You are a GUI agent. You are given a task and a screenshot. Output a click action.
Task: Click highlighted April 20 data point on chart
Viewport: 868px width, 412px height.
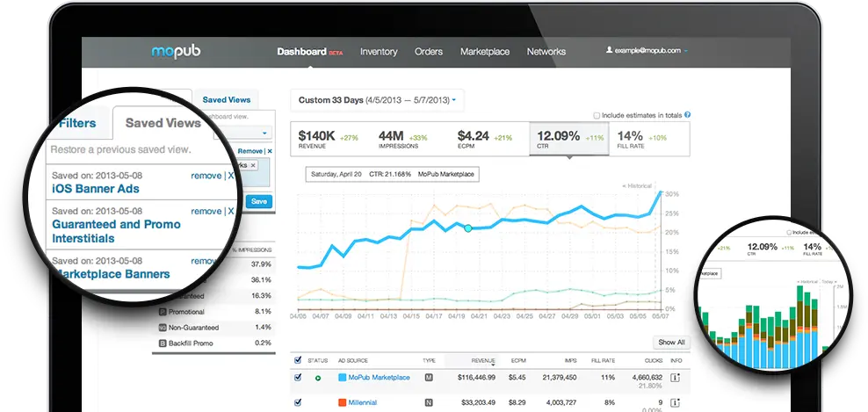coord(467,228)
